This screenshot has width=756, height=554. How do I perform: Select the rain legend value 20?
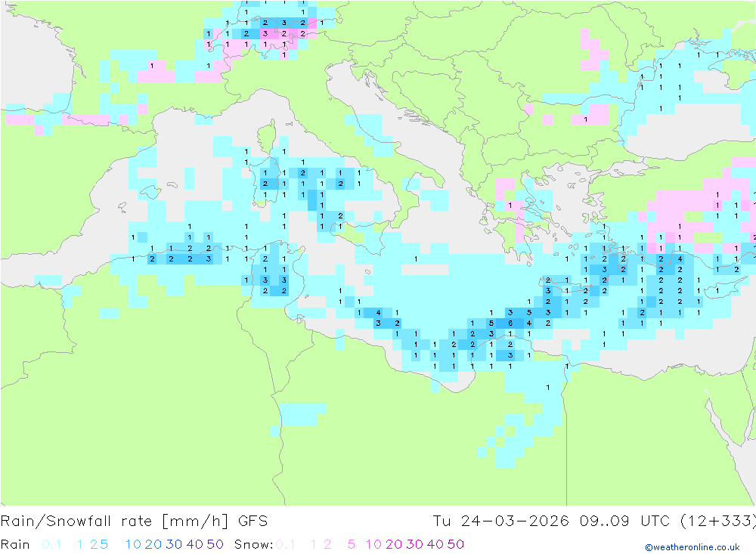pos(153,544)
